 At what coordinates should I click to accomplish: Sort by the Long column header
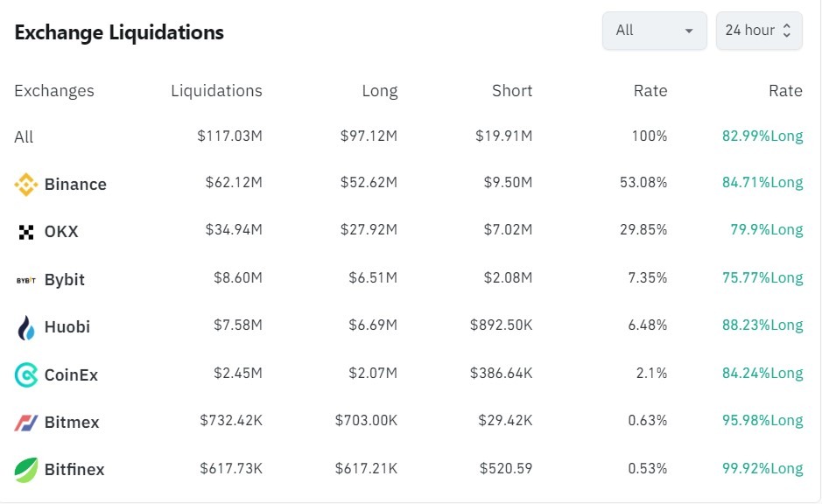coord(379,91)
